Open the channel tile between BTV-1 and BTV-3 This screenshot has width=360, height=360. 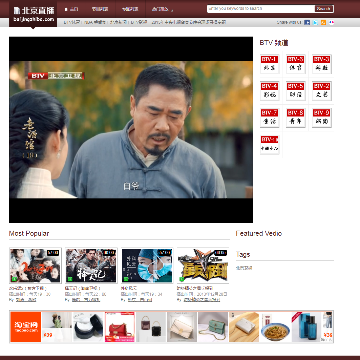point(296,64)
